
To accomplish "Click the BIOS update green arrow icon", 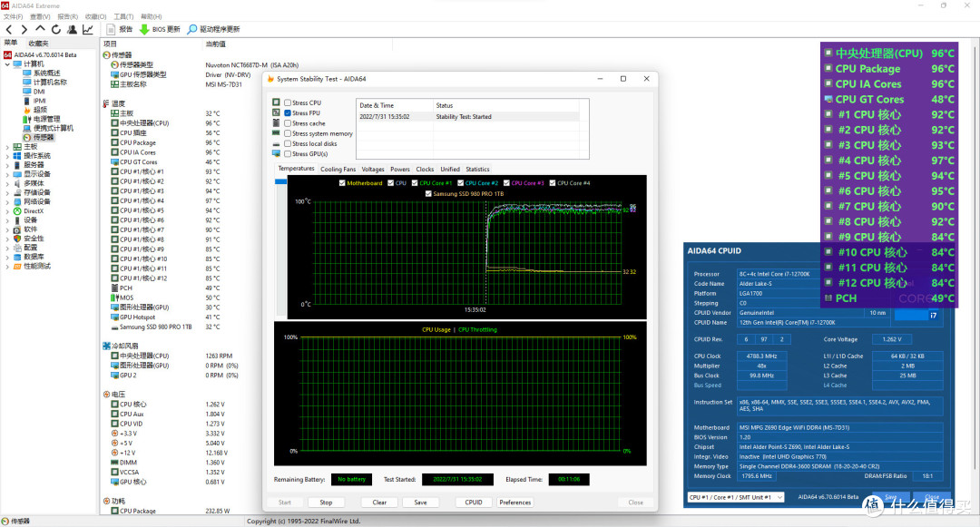I will 144,29.
